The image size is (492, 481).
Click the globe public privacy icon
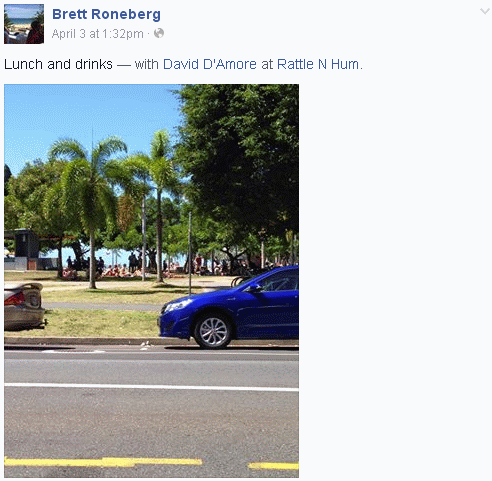coord(159,33)
